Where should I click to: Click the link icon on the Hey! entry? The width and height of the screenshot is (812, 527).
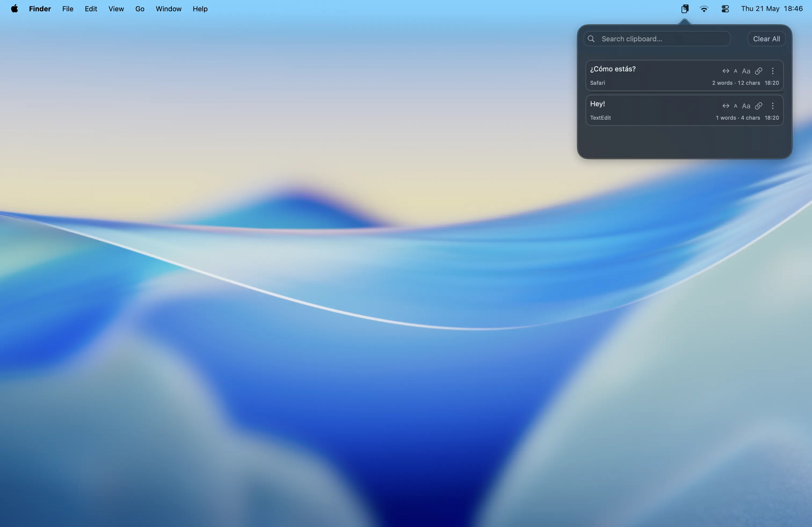click(x=759, y=106)
